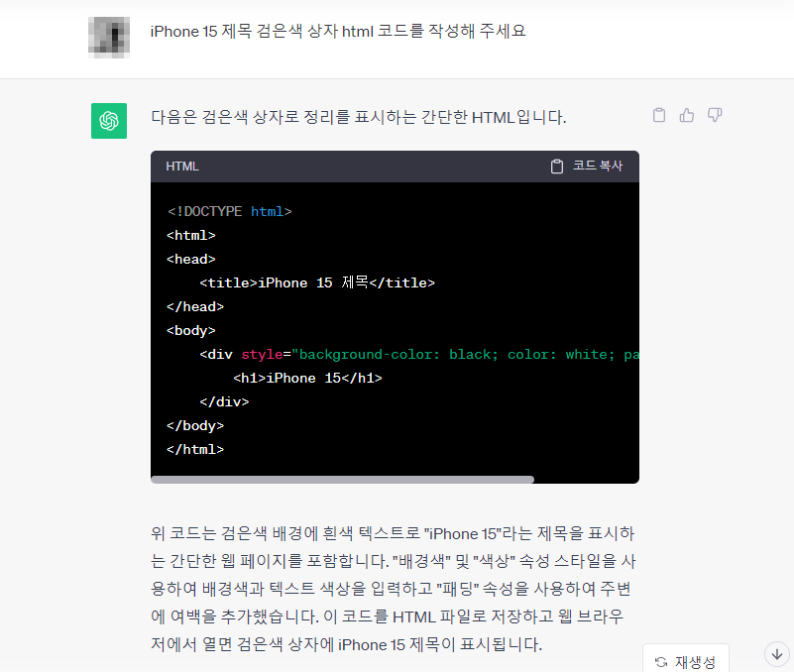Give the response a thumbs down
794x672 pixels.
click(x=715, y=115)
